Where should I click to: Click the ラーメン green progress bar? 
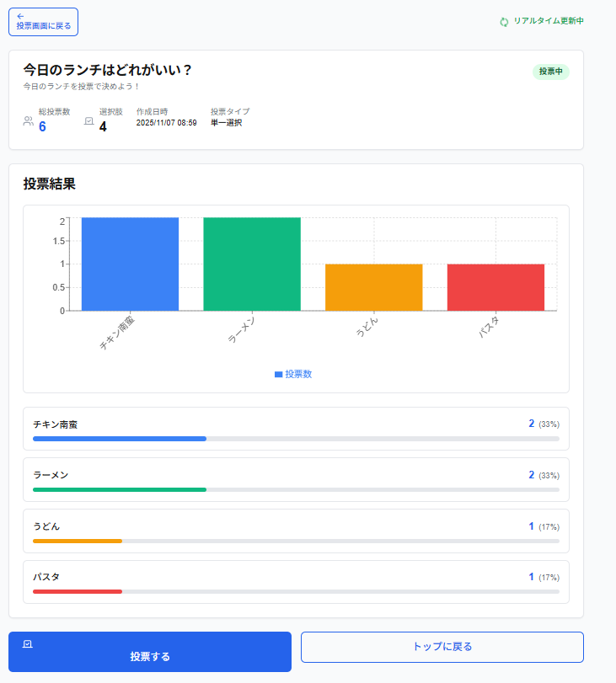(x=120, y=489)
